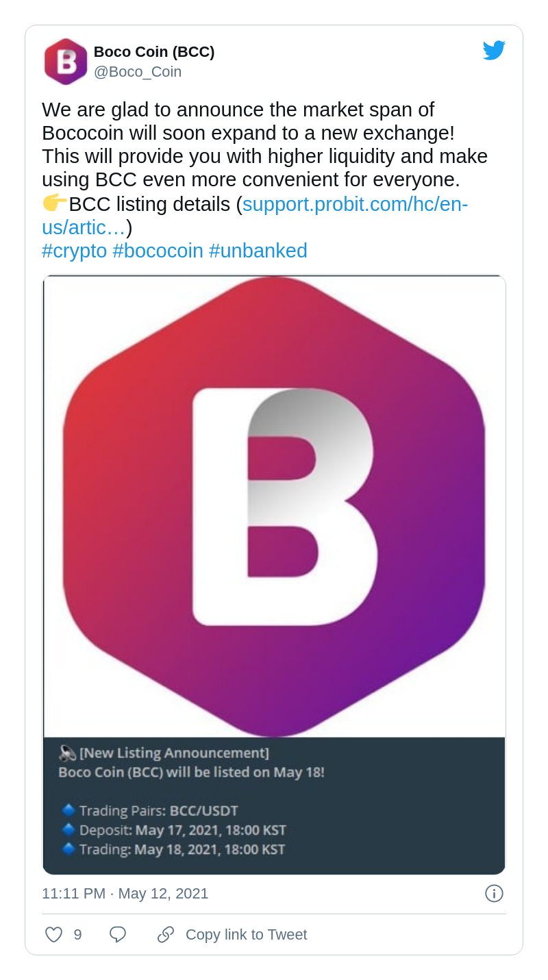Open replies with the speech bubble icon
This screenshot has height=980, width=548.
pyautogui.click(x=118, y=934)
